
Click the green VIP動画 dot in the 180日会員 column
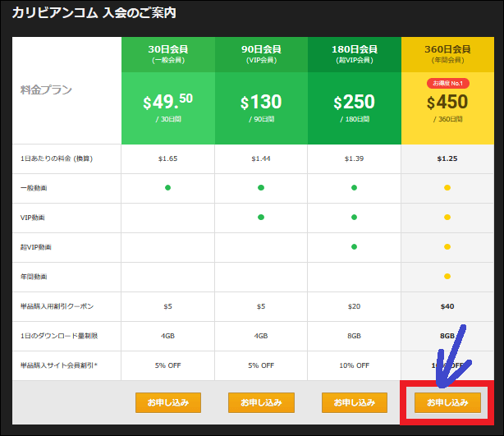click(355, 218)
